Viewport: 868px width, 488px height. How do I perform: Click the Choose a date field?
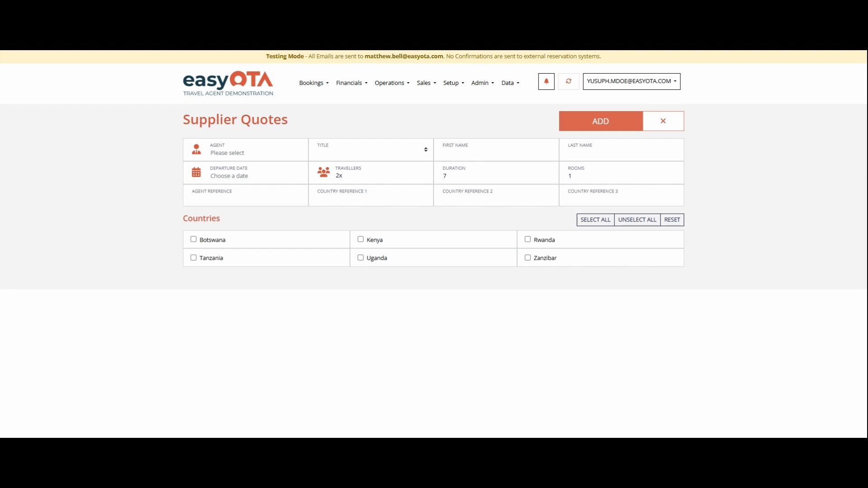point(245,173)
